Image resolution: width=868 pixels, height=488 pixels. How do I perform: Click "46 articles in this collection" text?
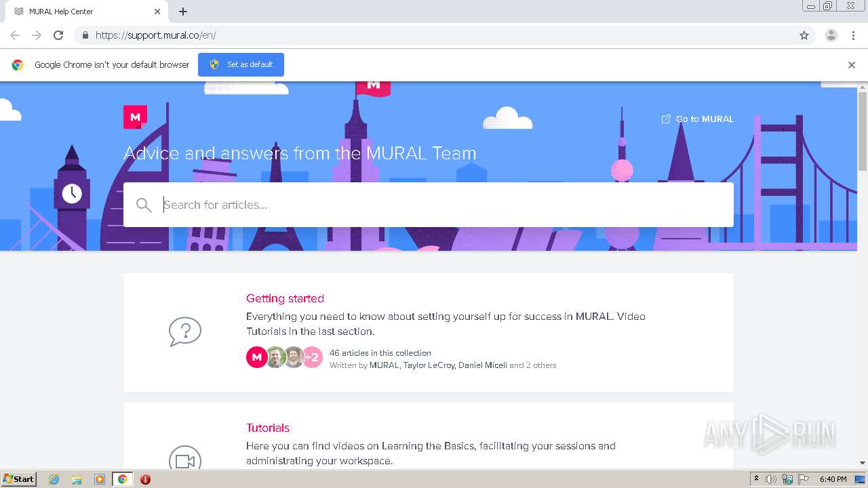point(380,353)
